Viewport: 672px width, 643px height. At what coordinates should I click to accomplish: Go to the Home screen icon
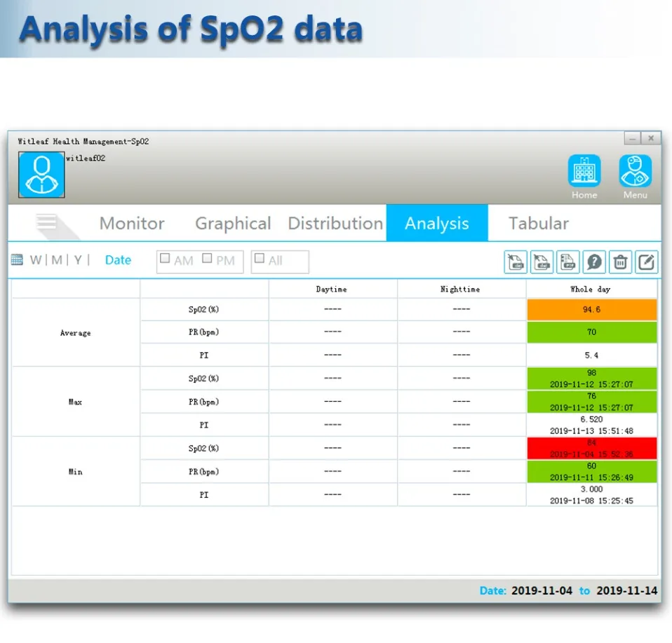(x=584, y=170)
